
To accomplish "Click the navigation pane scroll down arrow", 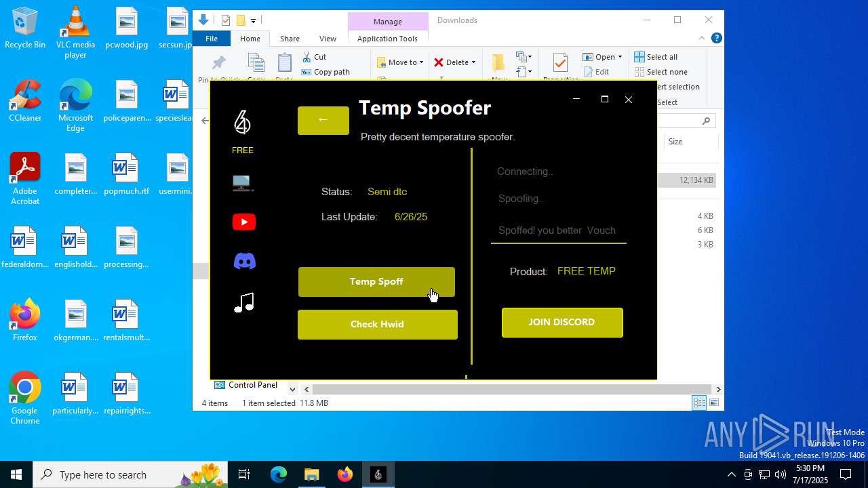I will (x=293, y=389).
